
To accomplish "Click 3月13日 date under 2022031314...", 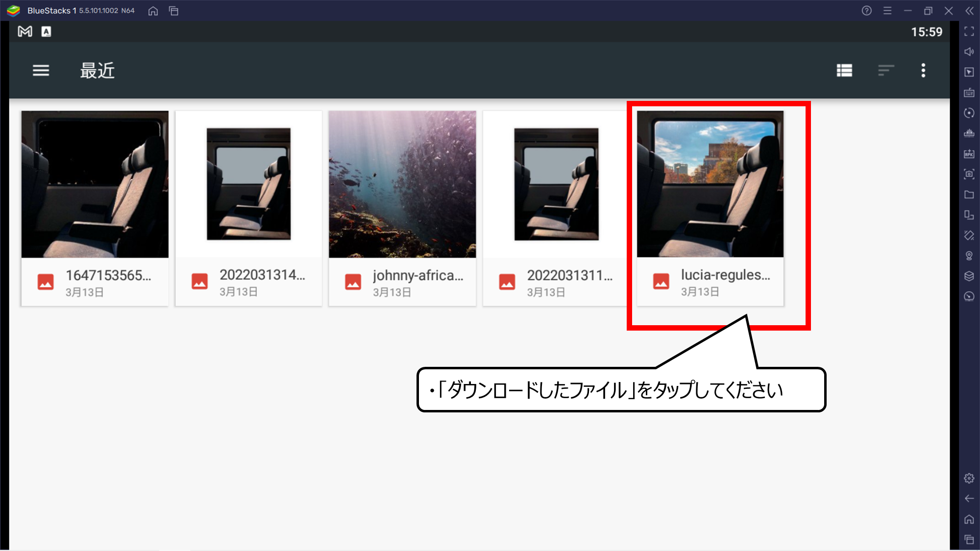I will pos(239,292).
